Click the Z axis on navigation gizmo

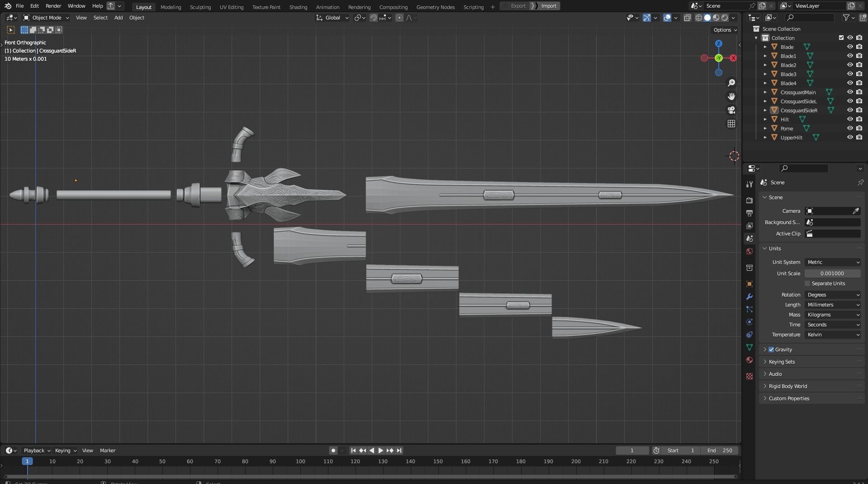719,43
